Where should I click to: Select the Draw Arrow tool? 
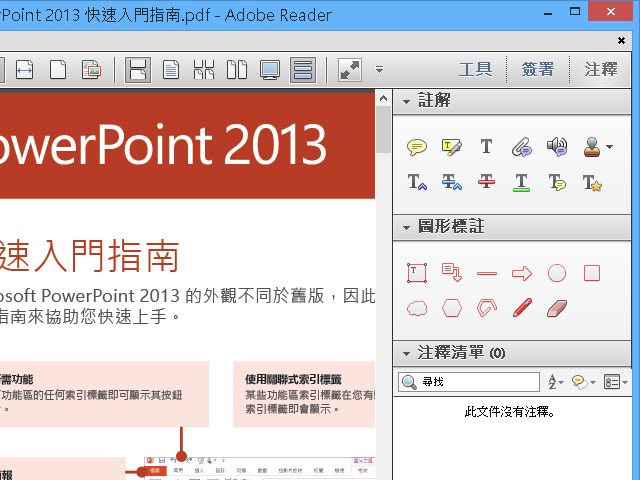(522, 273)
